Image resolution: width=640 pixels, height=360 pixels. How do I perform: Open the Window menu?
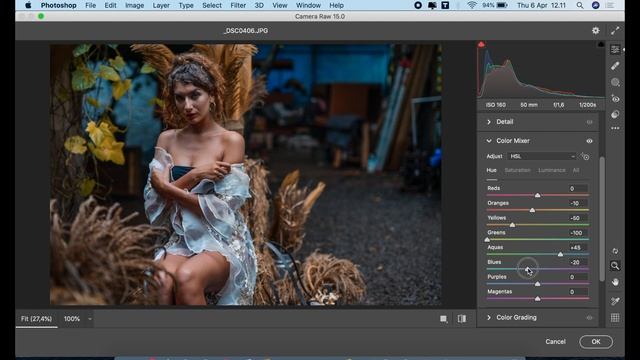(x=308, y=5)
